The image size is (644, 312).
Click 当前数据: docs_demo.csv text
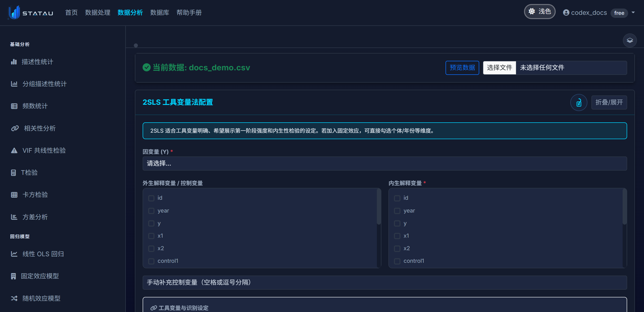201,67
